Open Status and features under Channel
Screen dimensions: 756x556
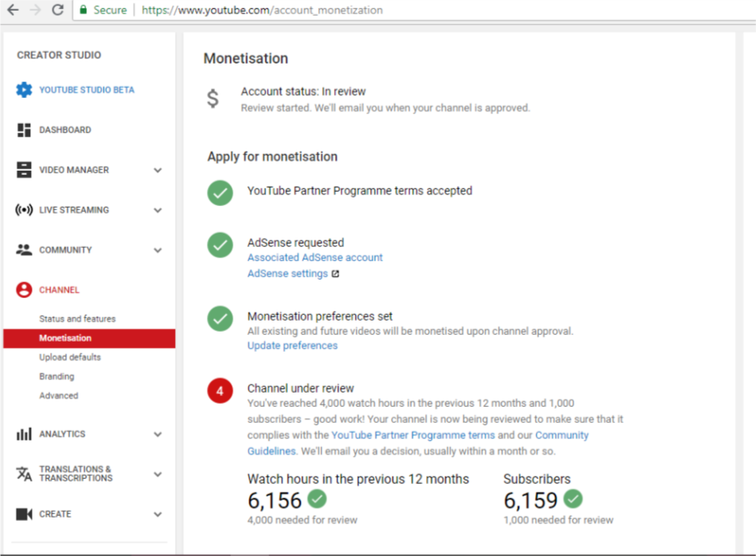(x=78, y=319)
